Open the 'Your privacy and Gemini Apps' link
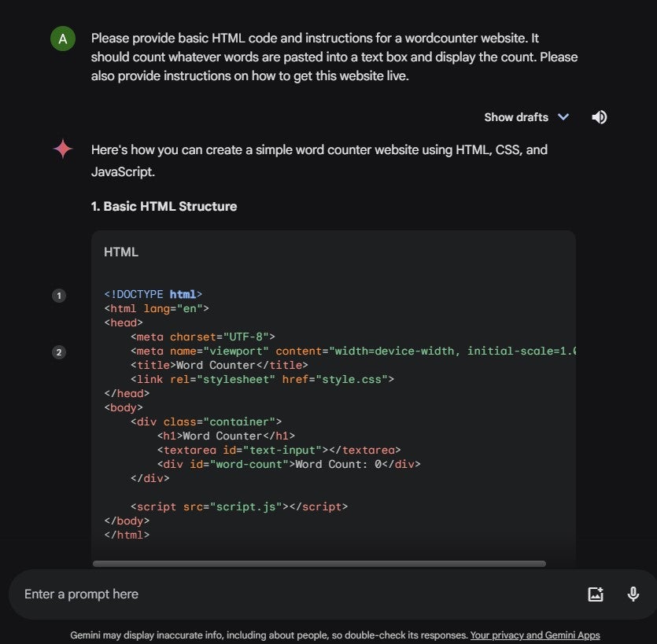The image size is (657, 644). (535, 635)
